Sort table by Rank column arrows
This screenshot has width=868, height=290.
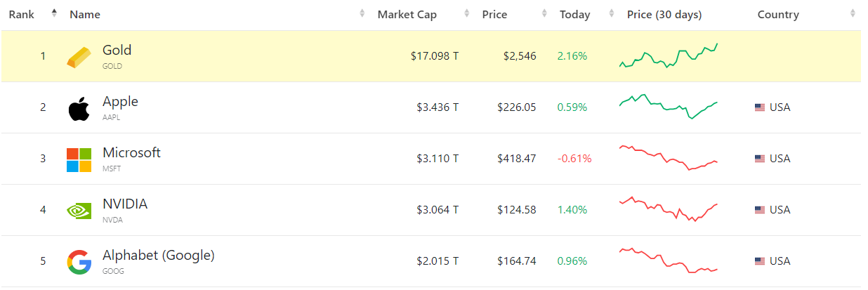54,13
